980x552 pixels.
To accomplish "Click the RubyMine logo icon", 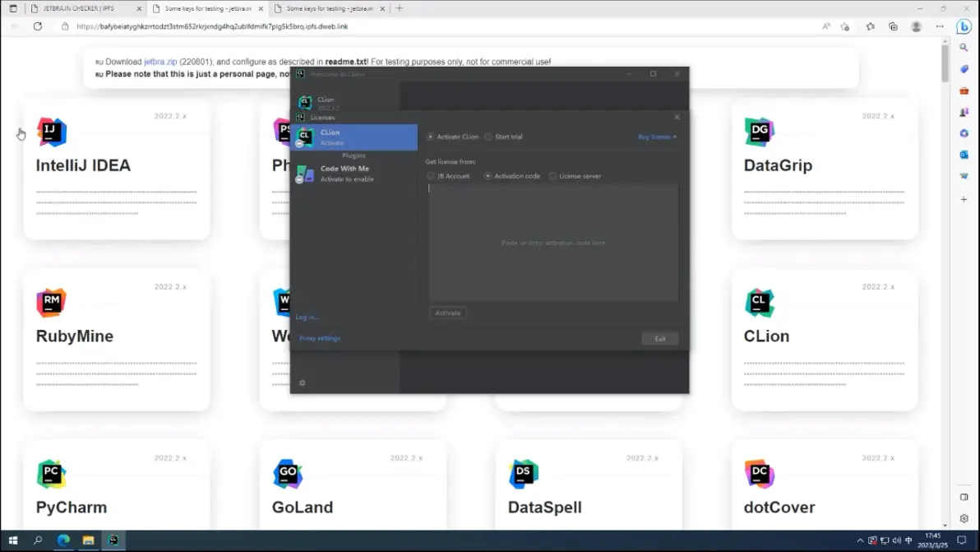I will point(51,303).
